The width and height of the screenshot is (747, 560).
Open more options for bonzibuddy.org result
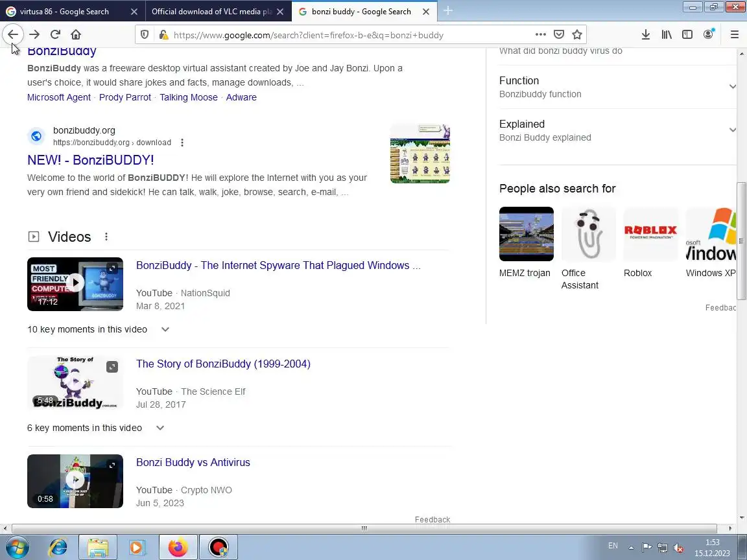[182, 143]
